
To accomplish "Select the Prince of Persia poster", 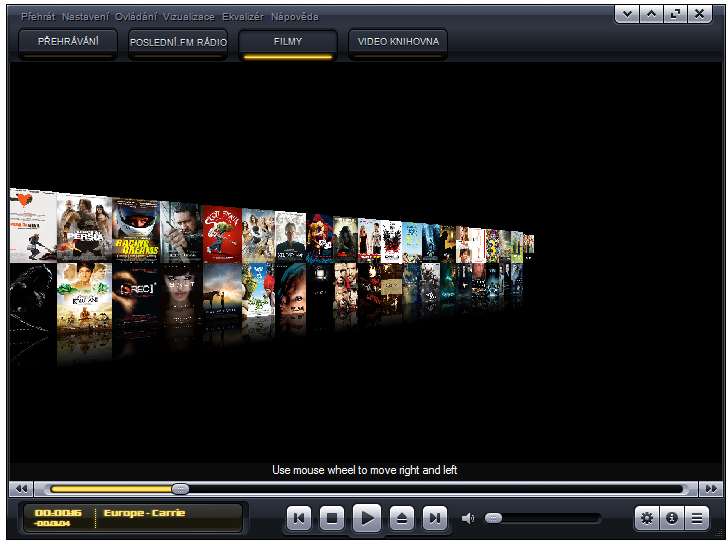I will click(84, 228).
